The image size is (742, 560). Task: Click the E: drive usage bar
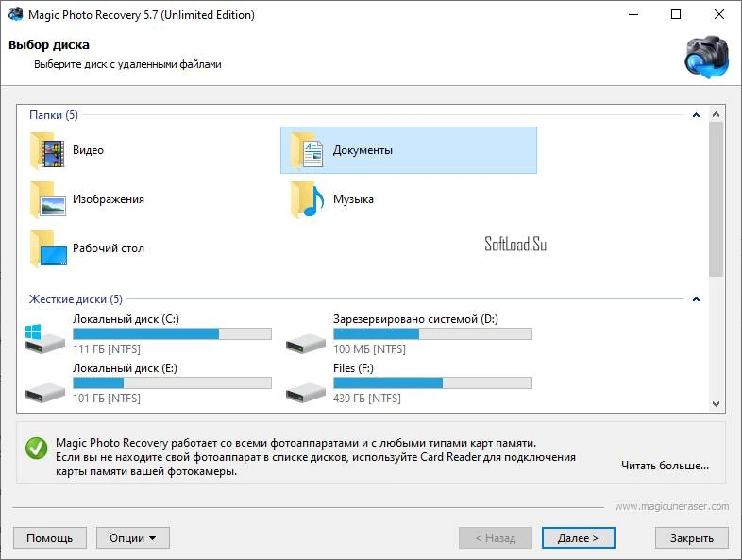(172, 383)
